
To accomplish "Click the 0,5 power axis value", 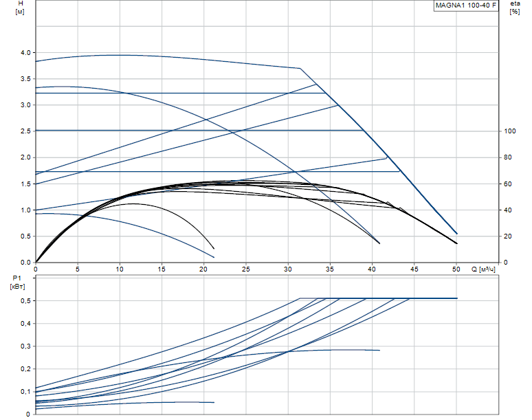I will click(x=25, y=301).
